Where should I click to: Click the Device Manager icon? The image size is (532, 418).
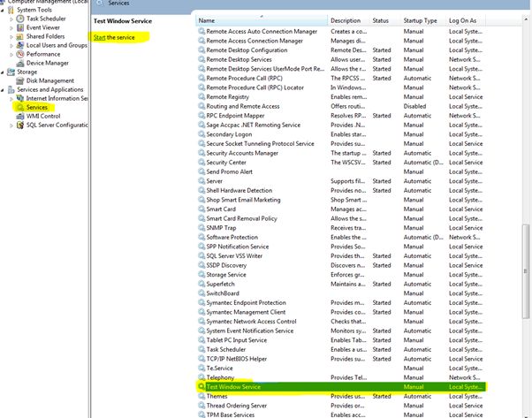click(x=20, y=63)
